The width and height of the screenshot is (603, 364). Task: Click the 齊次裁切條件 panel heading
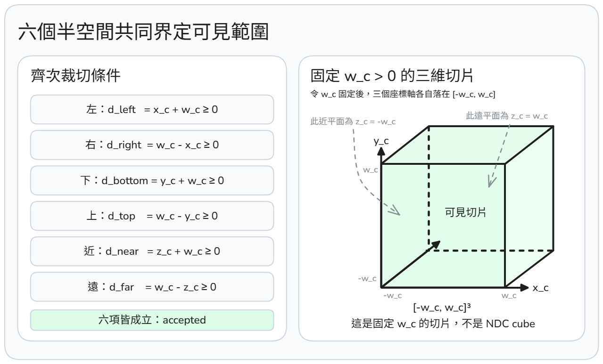pyautogui.click(x=75, y=76)
